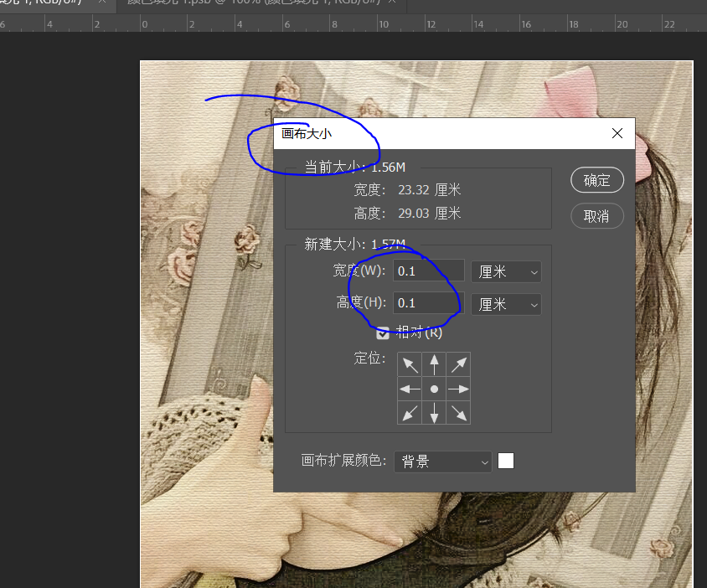Set anchor to top-left arrow
This screenshot has width=707, height=588.
click(410, 364)
